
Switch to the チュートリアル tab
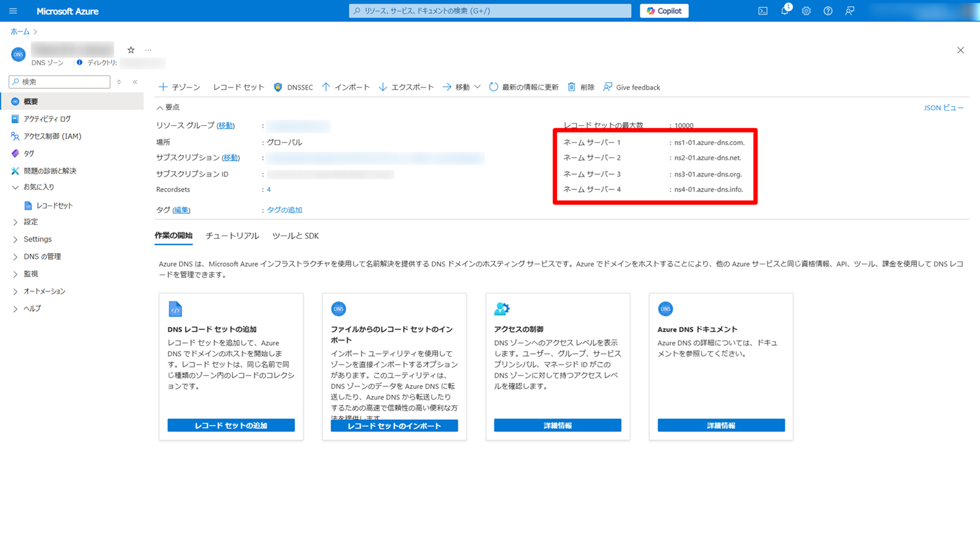232,236
